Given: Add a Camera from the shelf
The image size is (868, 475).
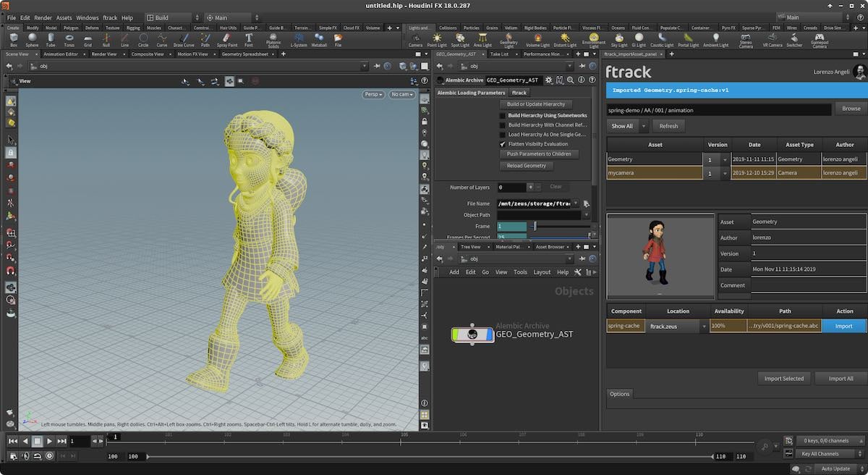Looking at the screenshot, I should 415,40.
